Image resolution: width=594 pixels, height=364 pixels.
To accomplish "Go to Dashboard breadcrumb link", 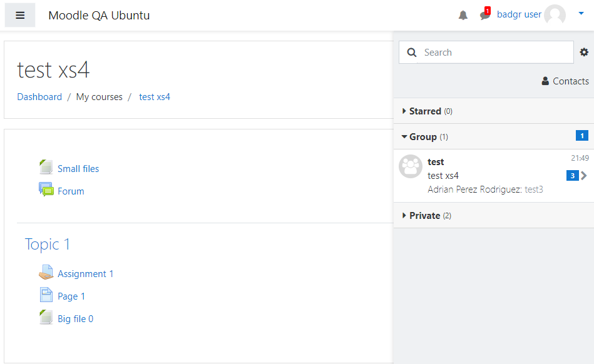I will [39, 97].
